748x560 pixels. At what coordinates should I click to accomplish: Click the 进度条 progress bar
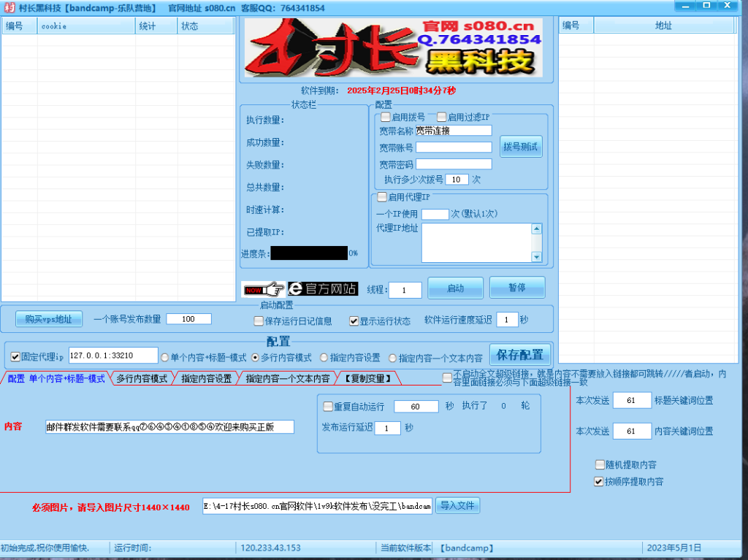(308, 253)
